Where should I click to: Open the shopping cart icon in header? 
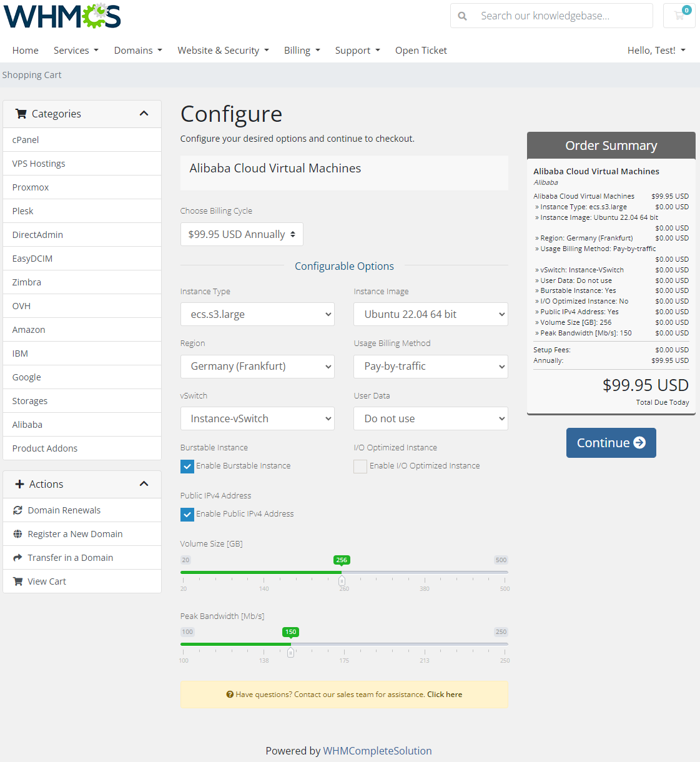(679, 16)
